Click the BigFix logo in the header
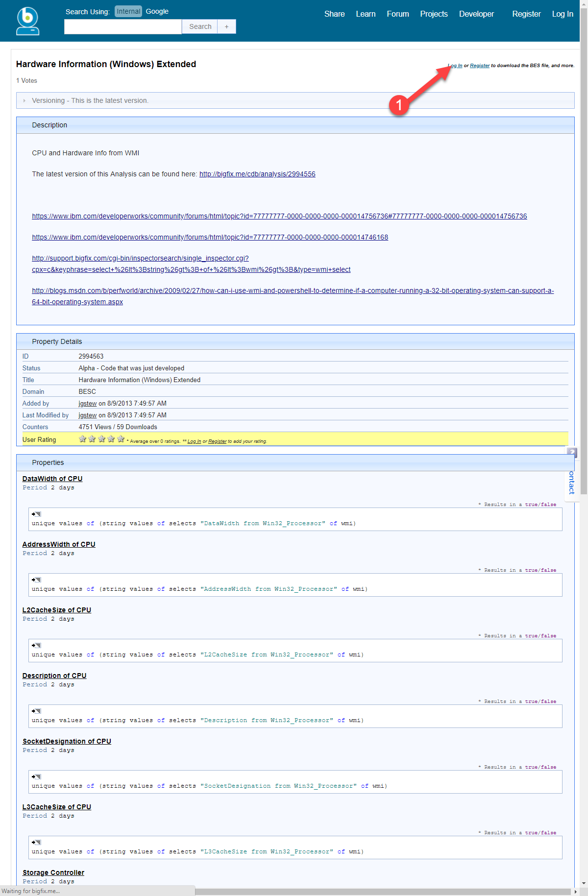 (27, 21)
